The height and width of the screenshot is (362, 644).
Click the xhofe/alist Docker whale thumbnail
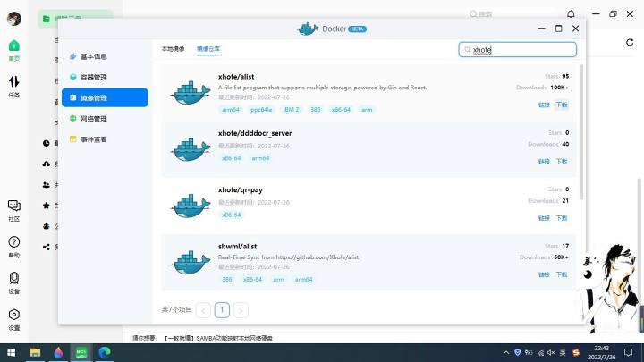[x=191, y=93]
